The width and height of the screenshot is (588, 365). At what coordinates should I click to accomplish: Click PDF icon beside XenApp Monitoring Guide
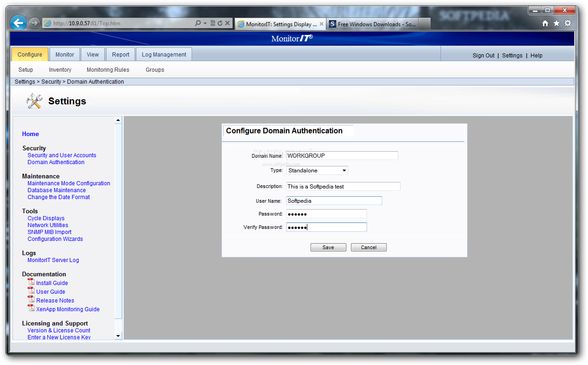[31, 308]
